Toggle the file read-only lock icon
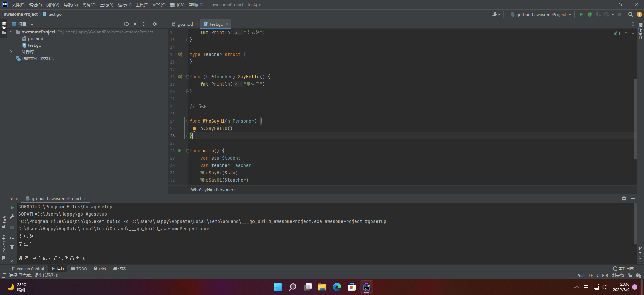Screen dimensions: 644x295 [630, 276]
